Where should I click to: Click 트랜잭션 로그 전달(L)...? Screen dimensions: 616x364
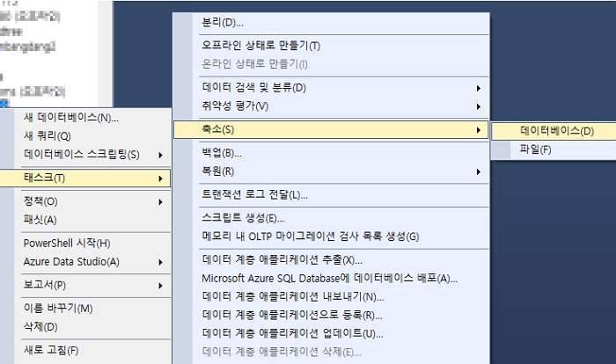click(254, 194)
